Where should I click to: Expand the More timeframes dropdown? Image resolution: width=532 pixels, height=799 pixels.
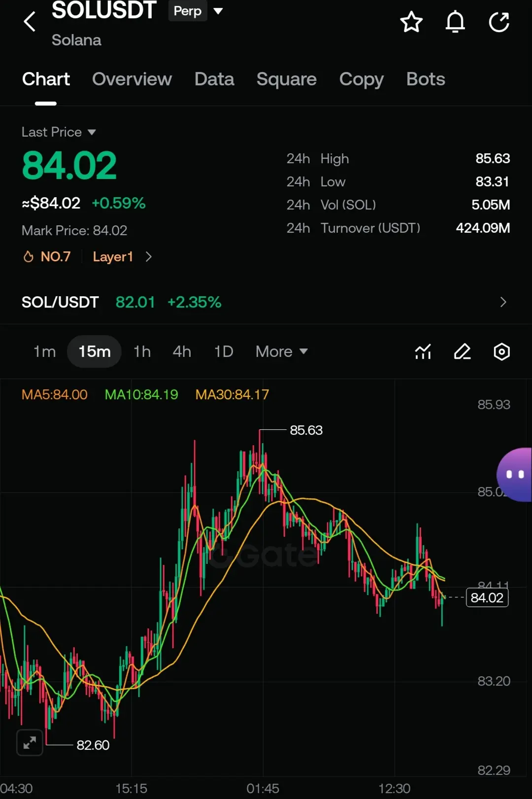click(x=281, y=351)
